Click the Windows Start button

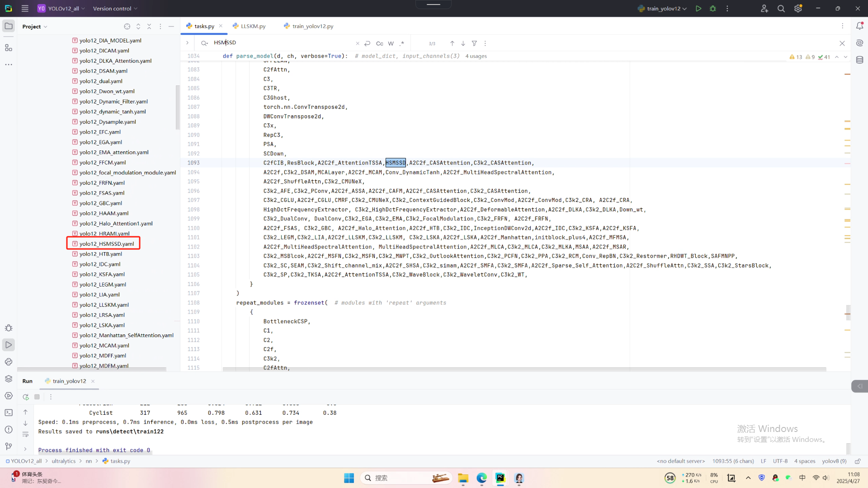[x=349, y=478]
